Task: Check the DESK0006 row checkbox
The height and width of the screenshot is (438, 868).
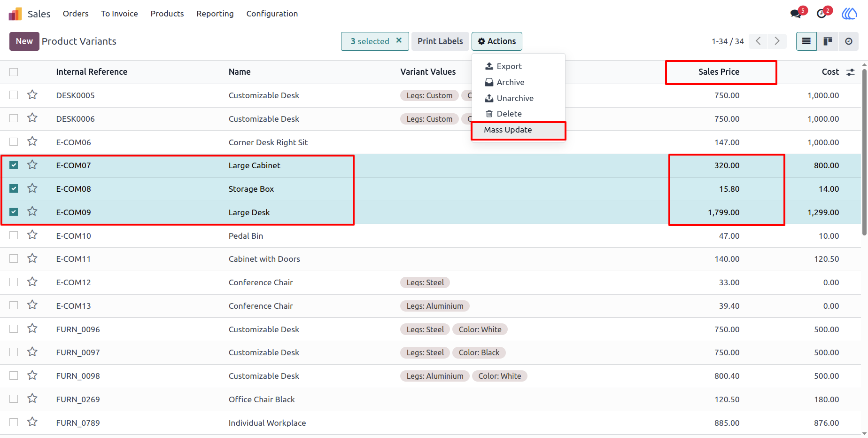Action: point(14,118)
